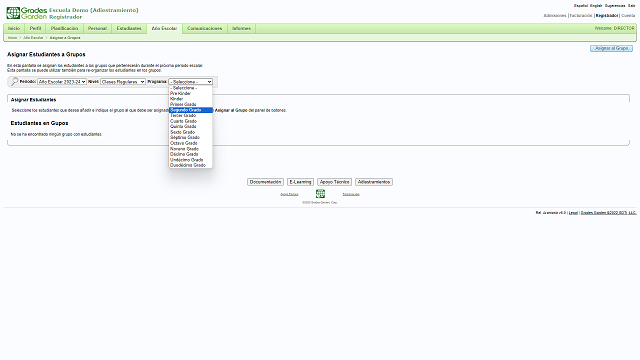Choose Duodécimo Grado from the list
This screenshot has height=360, width=640.
coord(191,165)
